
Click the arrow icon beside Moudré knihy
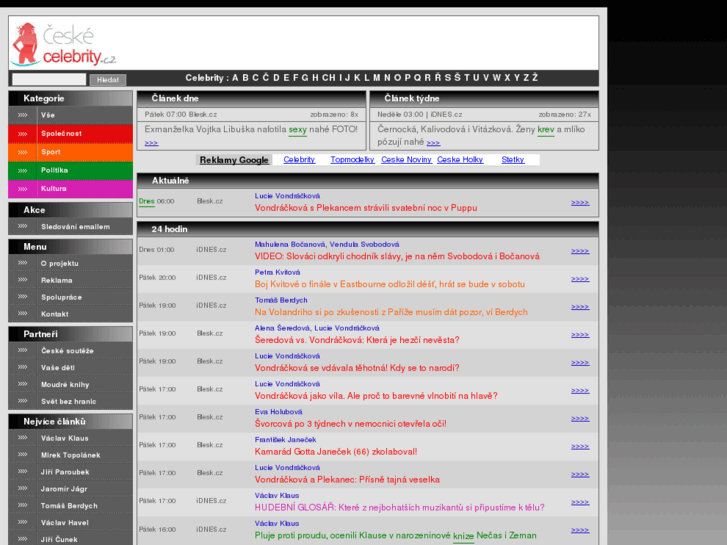[x=22, y=384]
